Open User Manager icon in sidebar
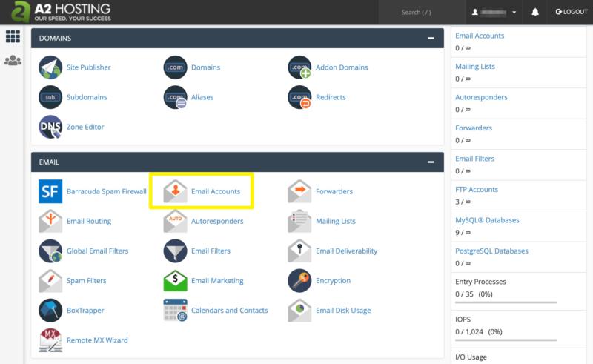 pos(13,61)
